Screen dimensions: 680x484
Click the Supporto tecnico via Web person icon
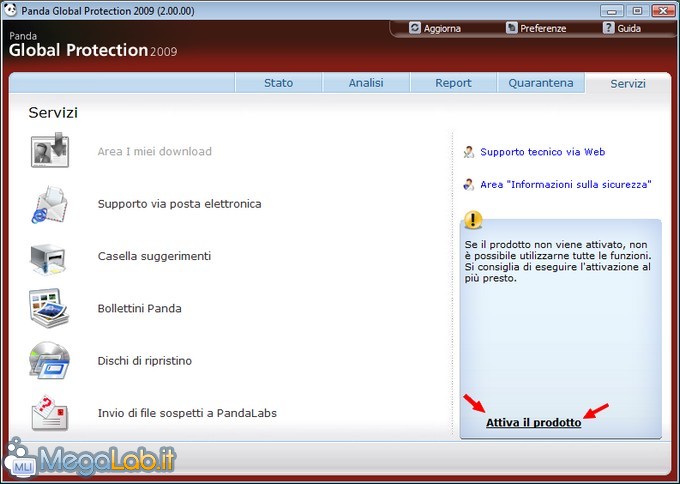click(x=469, y=152)
